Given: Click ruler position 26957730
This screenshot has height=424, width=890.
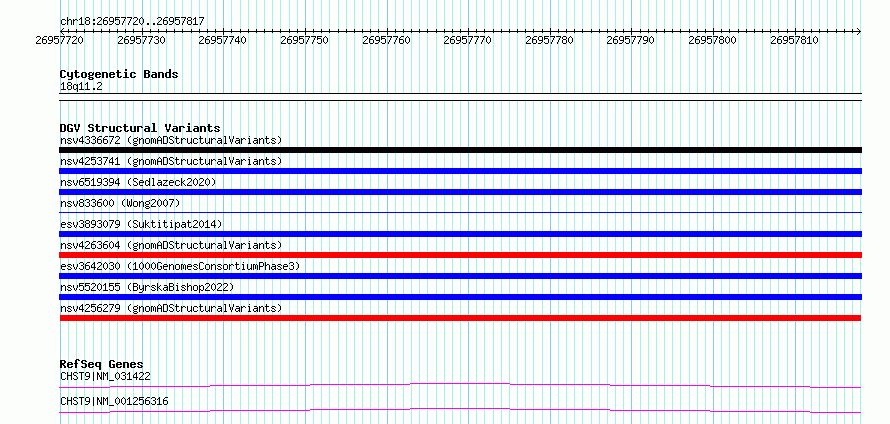Looking at the screenshot, I should (x=141, y=40).
